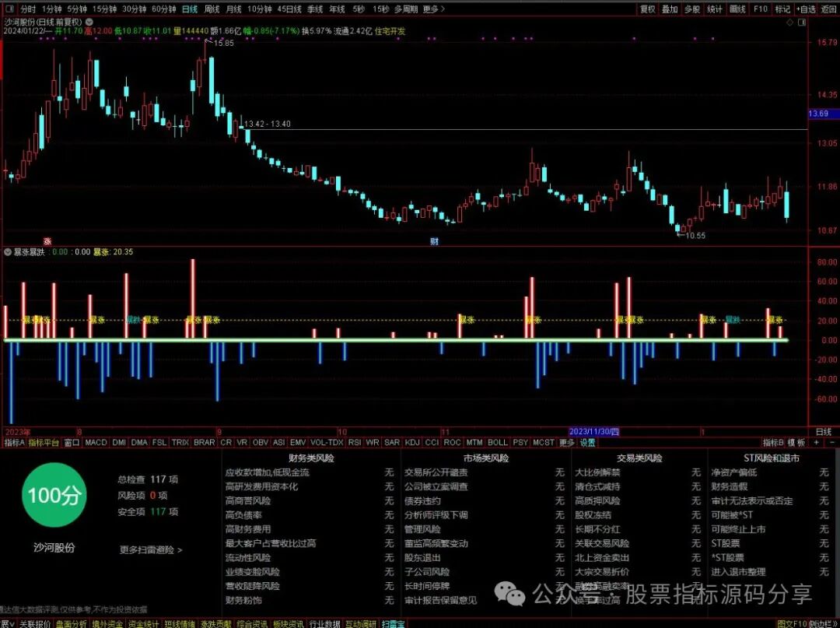
Task: Select the KDJ indicator
Action: [x=412, y=443]
